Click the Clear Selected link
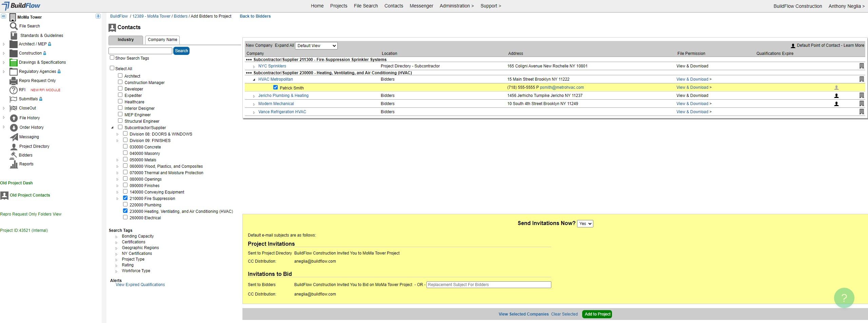 [564, 314]
